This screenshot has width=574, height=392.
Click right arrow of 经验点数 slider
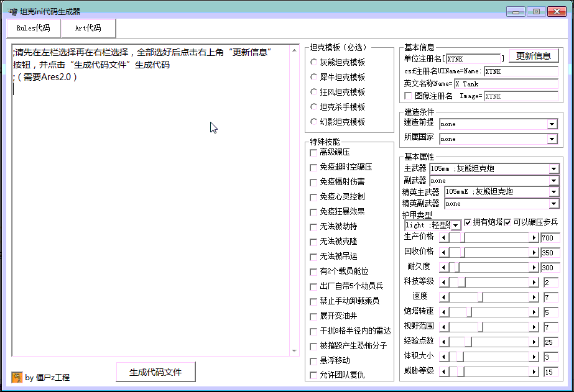(x=534, y=342)
